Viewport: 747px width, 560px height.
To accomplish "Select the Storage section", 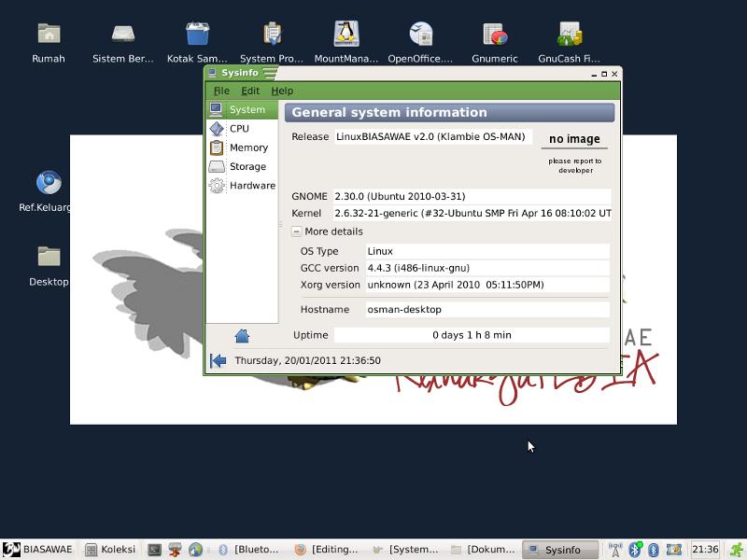I will [x=247, y=166].
